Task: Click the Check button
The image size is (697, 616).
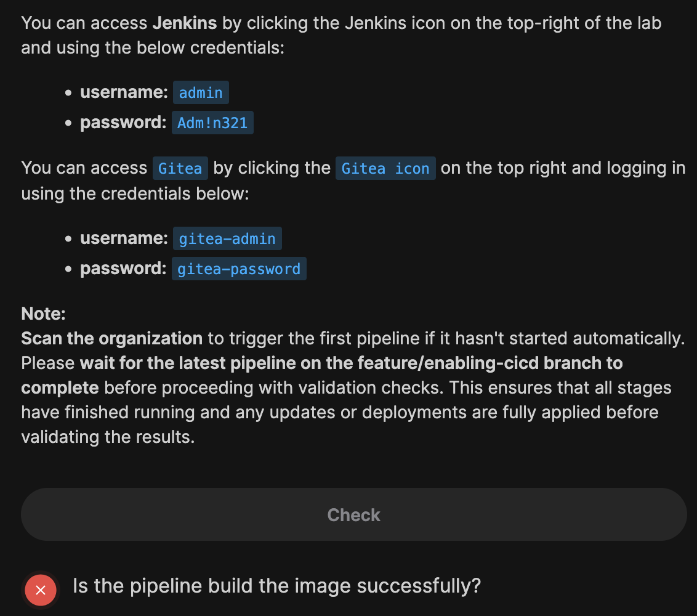Action: (x=353, y=515)
